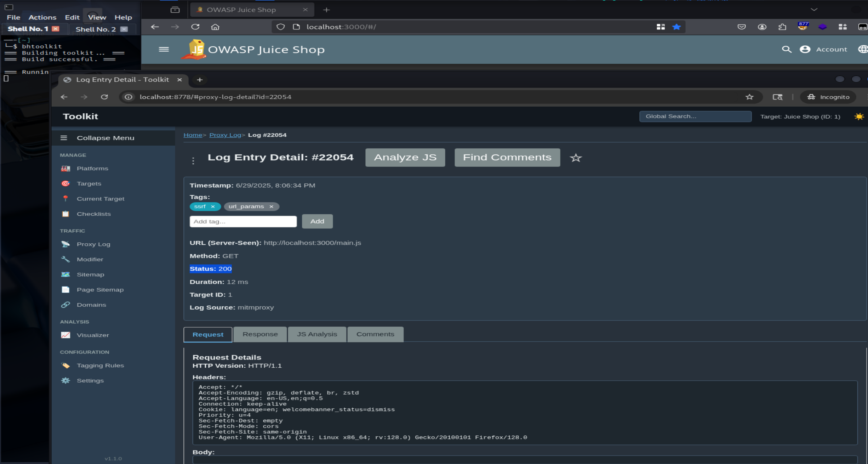Follow the Proxy Log breadcrumb link
The image size is (868, 464).
pyautogui.click(x=225, y=135)
